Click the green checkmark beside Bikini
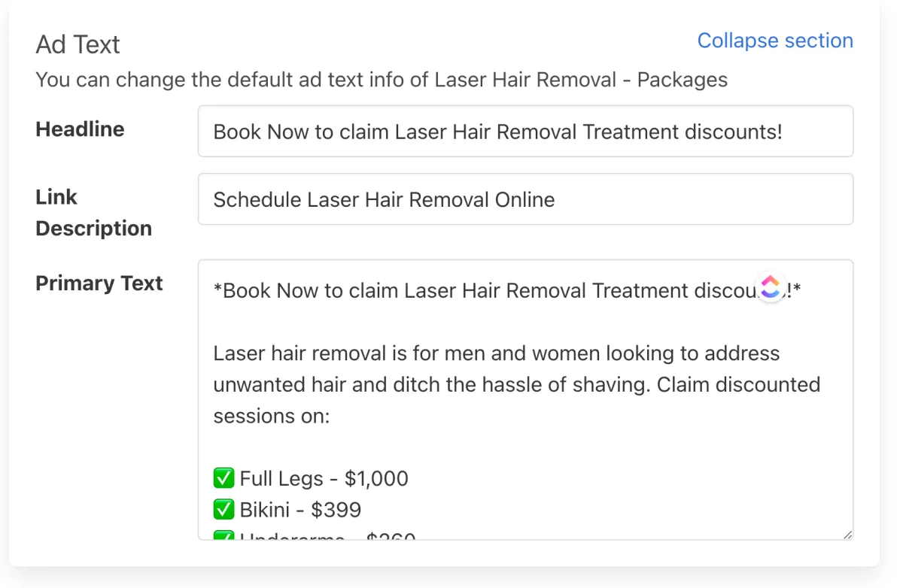903x588 pixels. tap(223, 510)
